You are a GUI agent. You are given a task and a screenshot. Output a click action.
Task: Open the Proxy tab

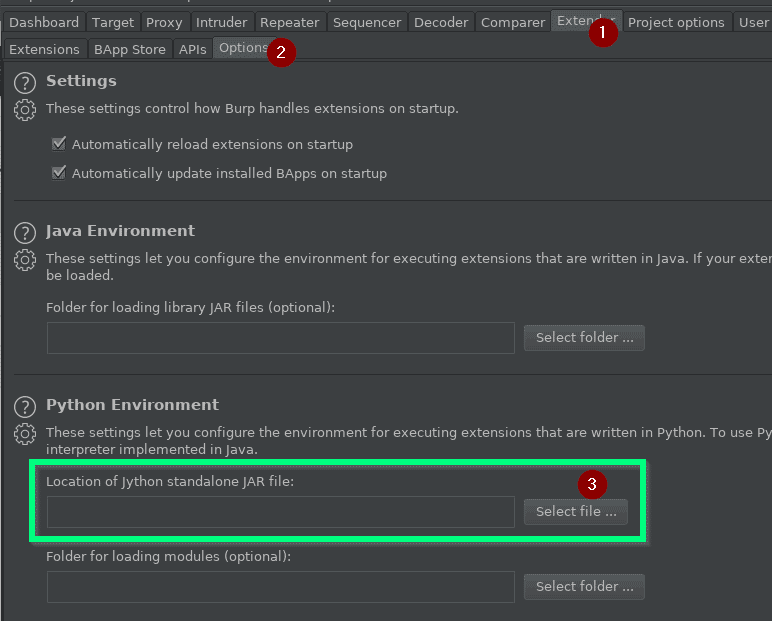(x=164, y=22)
